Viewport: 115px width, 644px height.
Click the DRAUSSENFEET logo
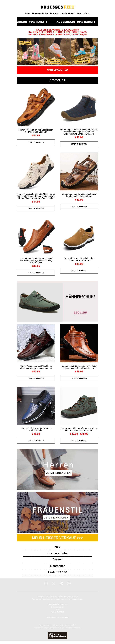57,7
